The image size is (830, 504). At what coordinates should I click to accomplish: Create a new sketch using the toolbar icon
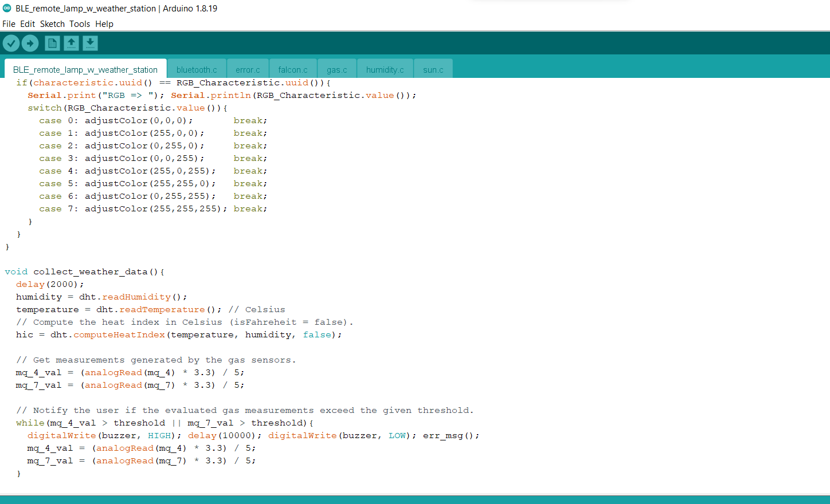click(52, 43)
